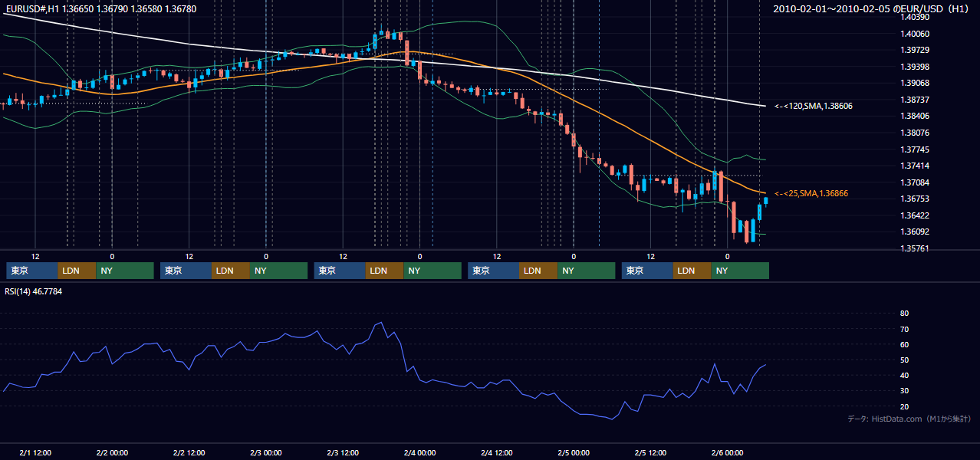Click price axis label 1.36092
The width and height of the screenshot is (980, 460).
914,232
